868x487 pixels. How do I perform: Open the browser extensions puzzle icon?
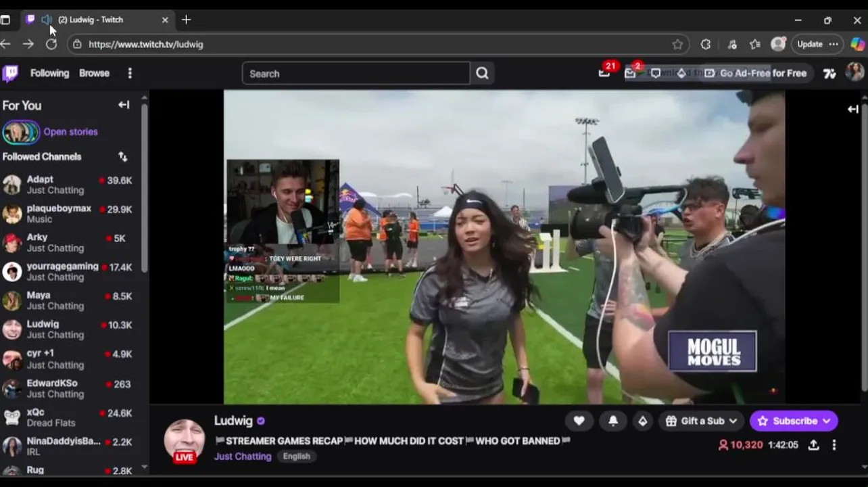click(x=706, y=44)
